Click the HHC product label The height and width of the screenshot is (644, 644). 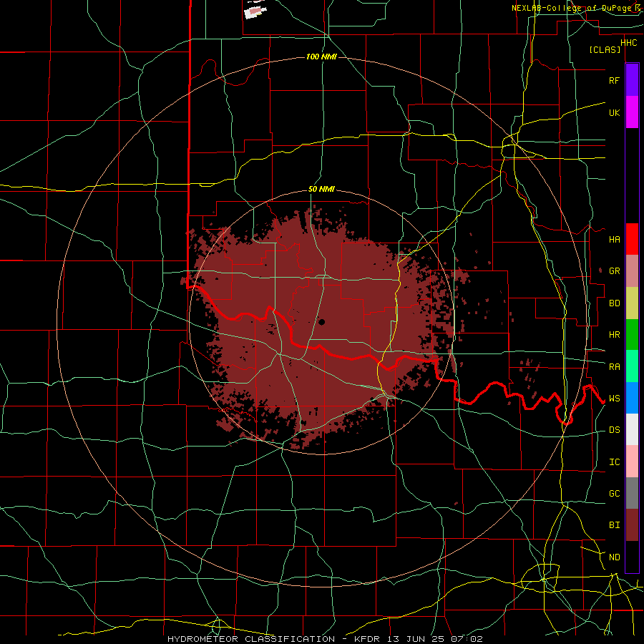coord(628,43)
